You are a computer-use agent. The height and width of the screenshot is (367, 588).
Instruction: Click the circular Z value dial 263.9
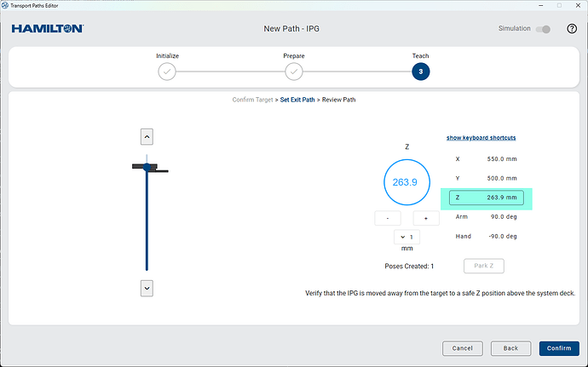click(406, 181)
